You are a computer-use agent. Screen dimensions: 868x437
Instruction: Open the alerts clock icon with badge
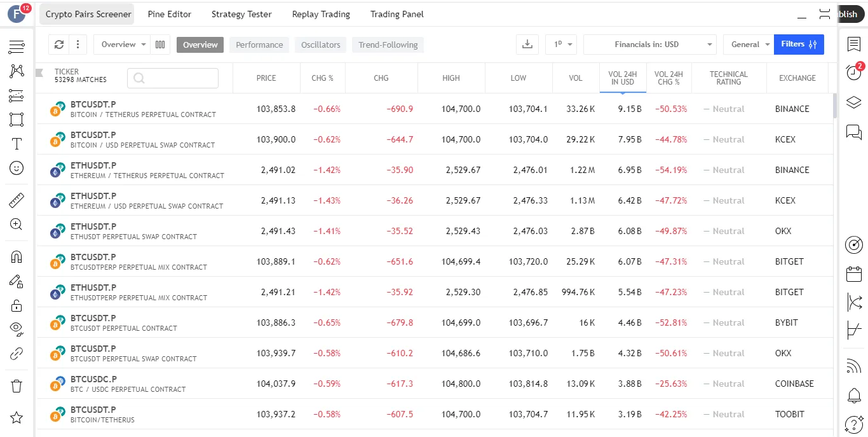pyautogui.click(x=854, y=72)
